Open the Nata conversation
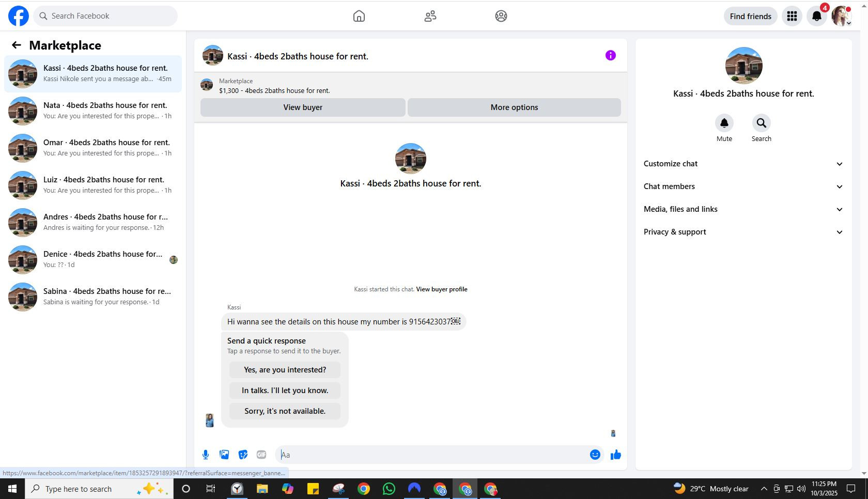This screenshot has height=499, width=868. tap(93, 111)
